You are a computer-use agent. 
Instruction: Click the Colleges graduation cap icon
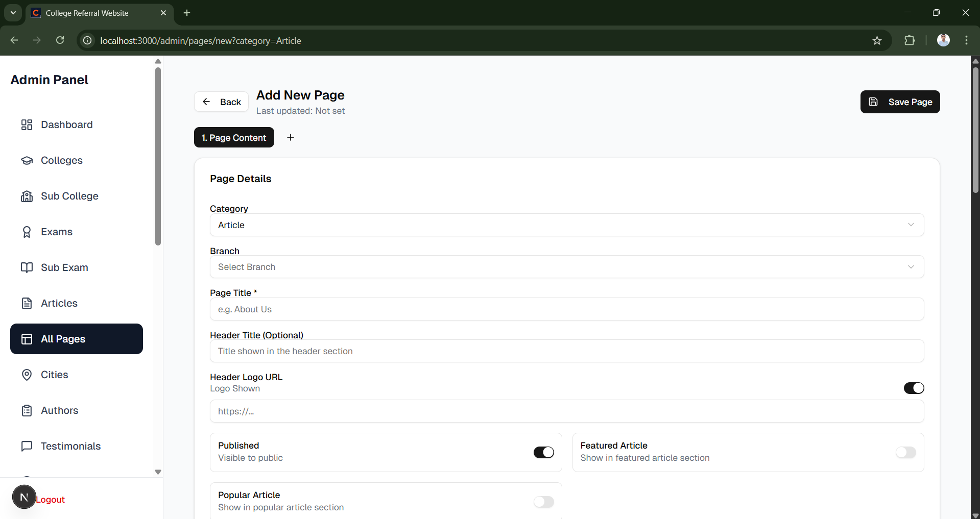[27, 160]
